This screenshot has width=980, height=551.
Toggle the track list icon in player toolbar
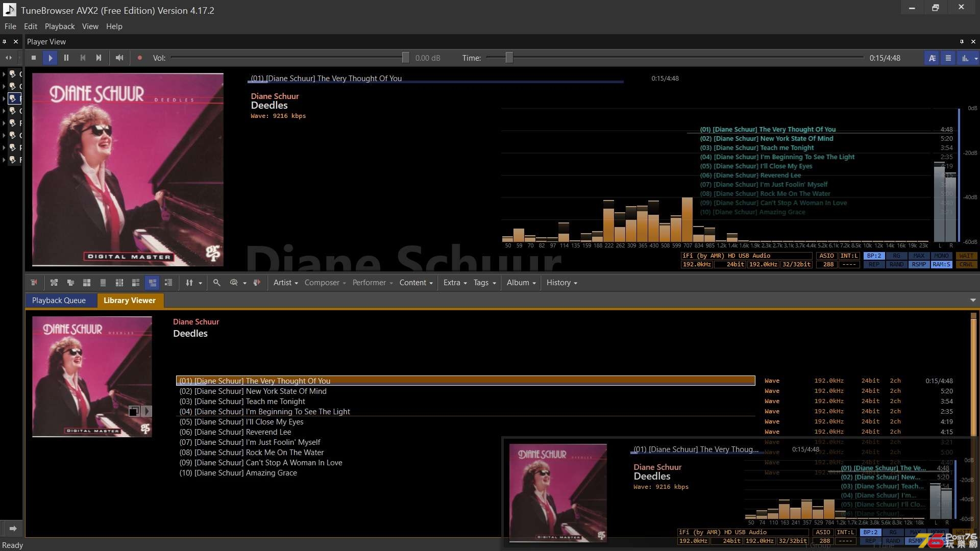pos(948,58)
